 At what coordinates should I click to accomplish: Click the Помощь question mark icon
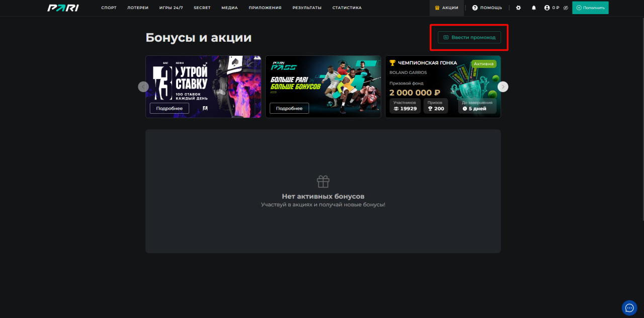coord(475,8)
